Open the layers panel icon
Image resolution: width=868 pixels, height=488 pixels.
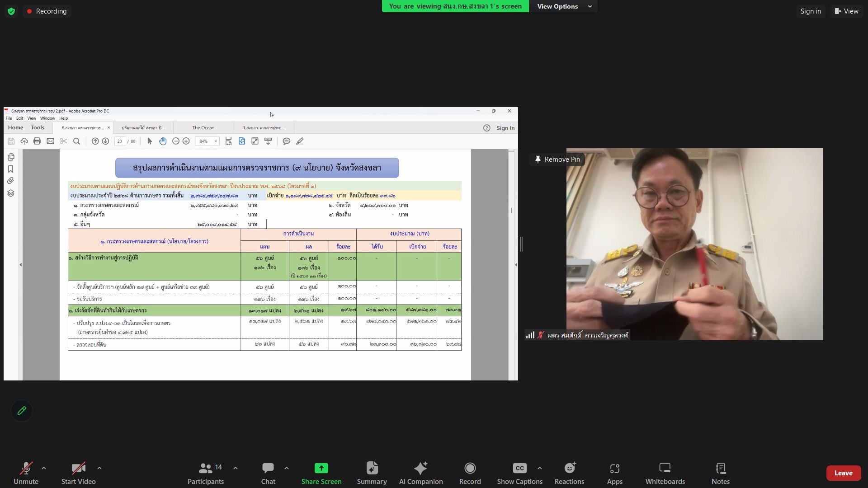(x=11, y=193)
